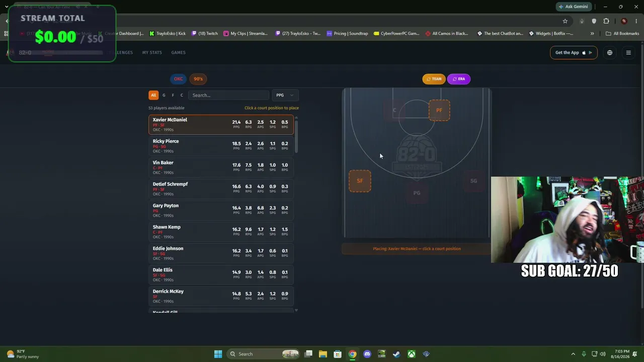644x362 pixels.
Task: Select Derrick McKey from the list
Action: point(221,296)
